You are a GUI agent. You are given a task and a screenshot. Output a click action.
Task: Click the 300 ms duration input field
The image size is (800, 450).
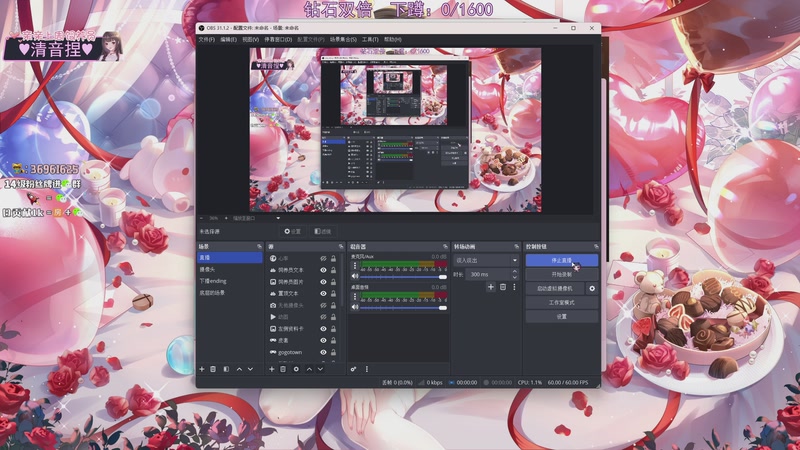point(488,274)
